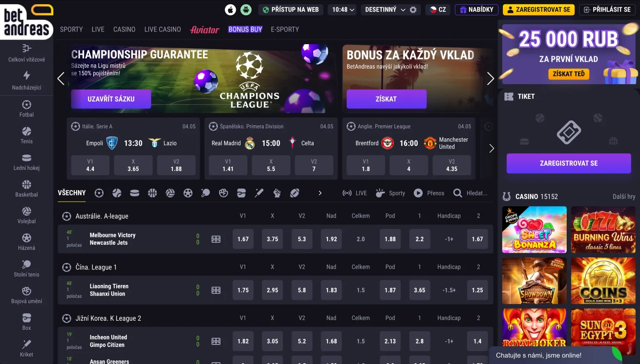The width and height of the screenshot is (640, 364).
Task: Open the E-SPORTY menu item
Action: pyautogui.click(x=285, y=30)
